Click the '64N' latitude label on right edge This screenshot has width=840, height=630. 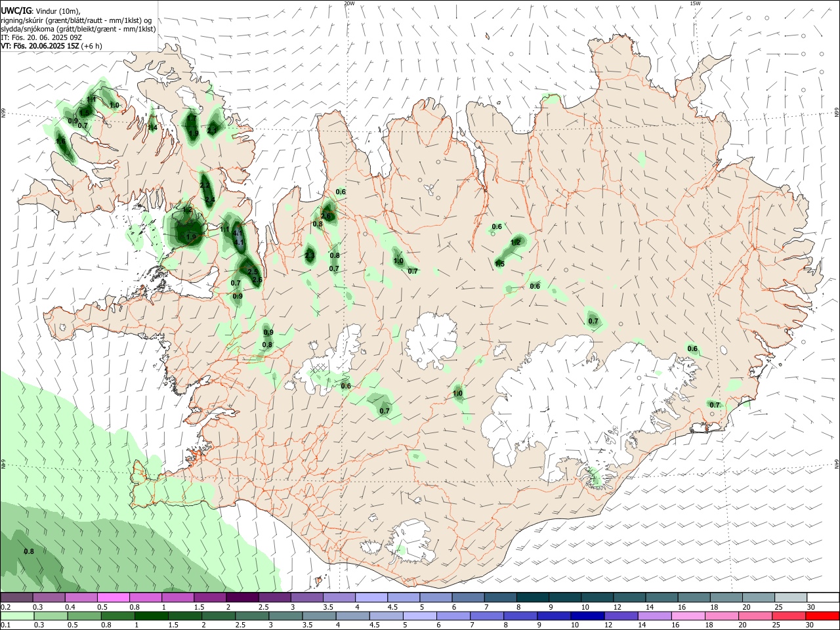click(837, 463)
